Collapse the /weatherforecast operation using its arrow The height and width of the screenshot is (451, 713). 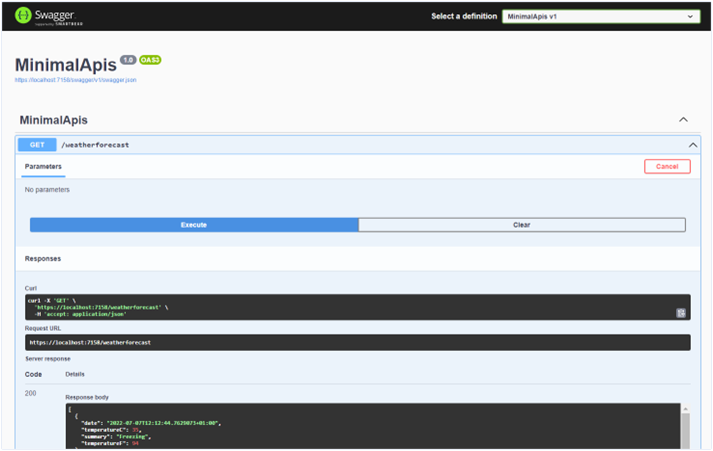691,145
